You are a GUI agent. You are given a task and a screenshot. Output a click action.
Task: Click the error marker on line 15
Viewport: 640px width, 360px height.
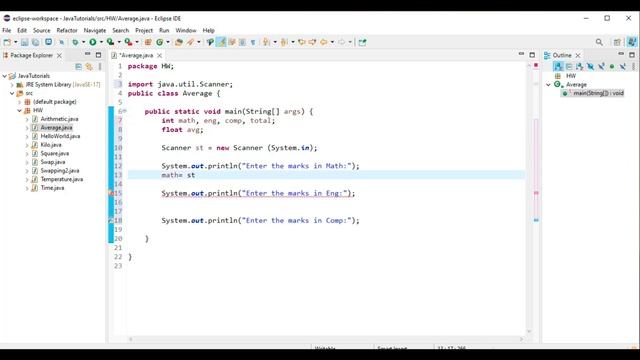coord(111,193)
